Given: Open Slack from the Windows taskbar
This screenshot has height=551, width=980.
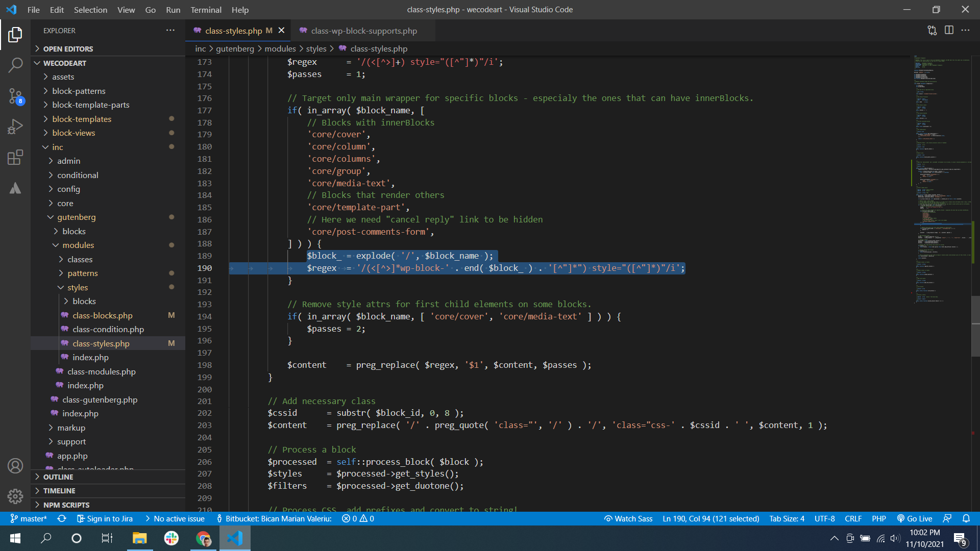Looking at the screenshot, I should click(171, 538).
